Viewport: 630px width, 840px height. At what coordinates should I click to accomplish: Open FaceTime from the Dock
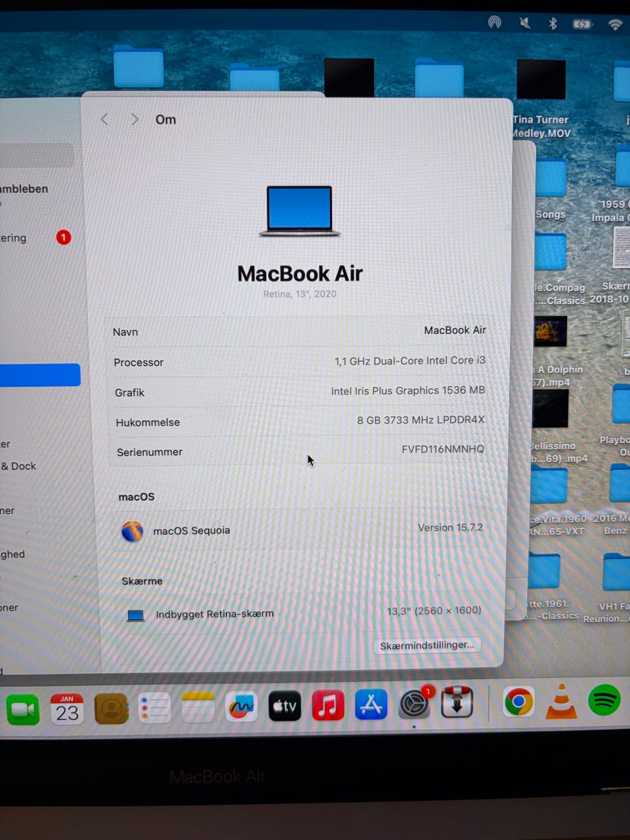point(23,709)
